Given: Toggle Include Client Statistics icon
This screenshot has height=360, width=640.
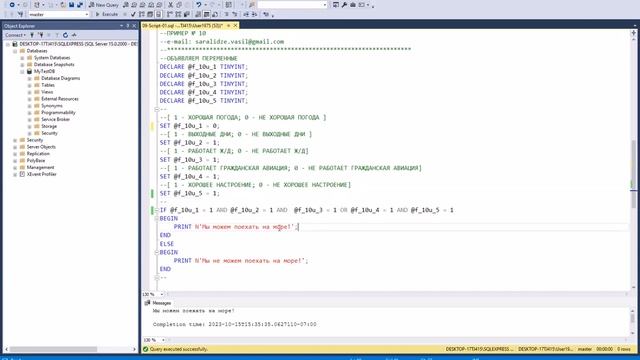Looking at the screenshot, I should tap(187, 14).
